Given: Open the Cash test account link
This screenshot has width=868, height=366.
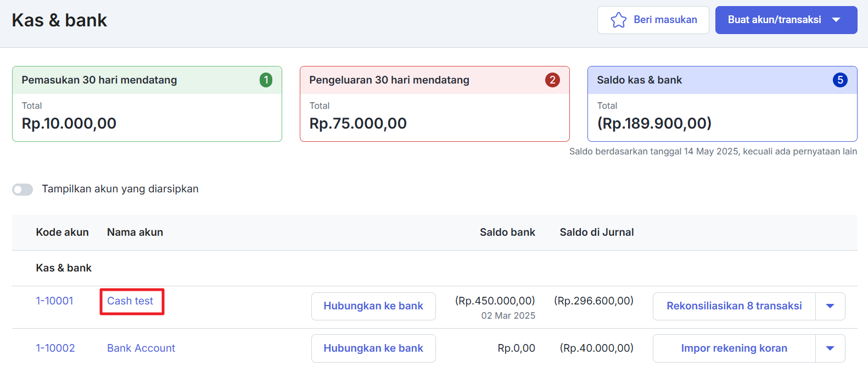Looking at the screenshot, I should (x=130, y=301).
